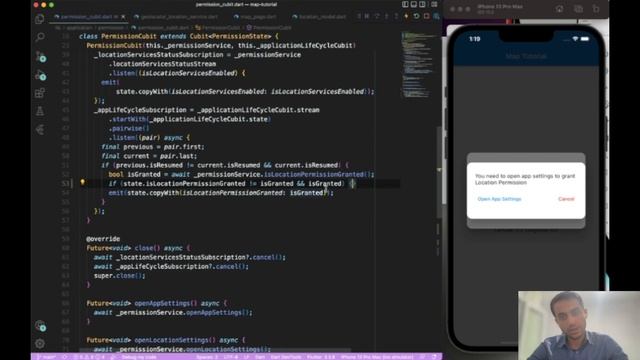Click the Simulator Screenshot icon
The image size is (640, 360).
578,9
